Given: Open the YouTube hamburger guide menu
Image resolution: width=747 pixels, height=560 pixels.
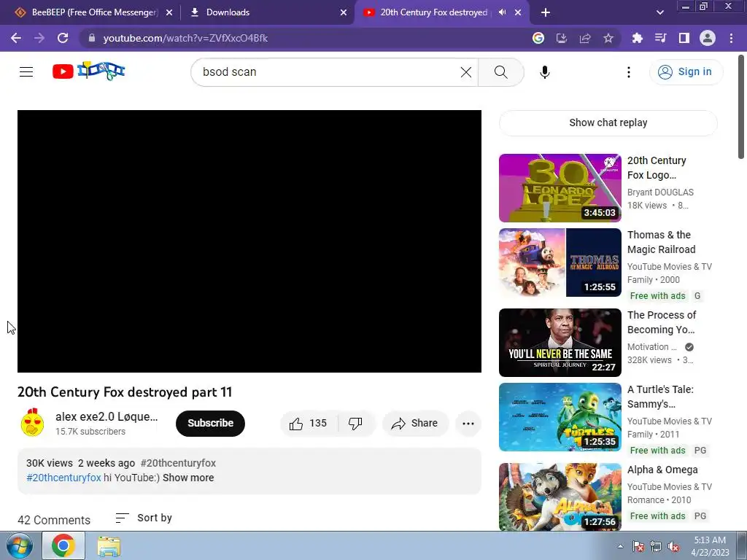Looking at the screenshot, I should tap(26, 72).
